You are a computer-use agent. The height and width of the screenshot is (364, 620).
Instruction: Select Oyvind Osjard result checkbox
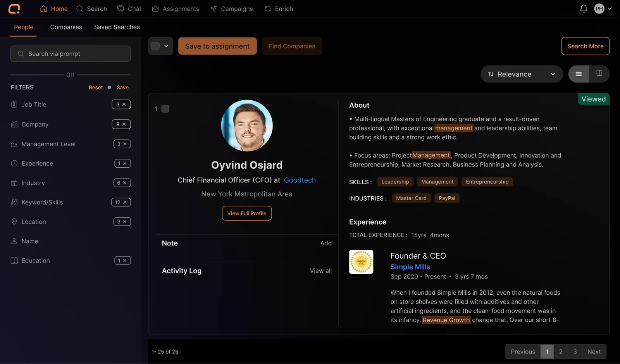(x=165, y=109)
